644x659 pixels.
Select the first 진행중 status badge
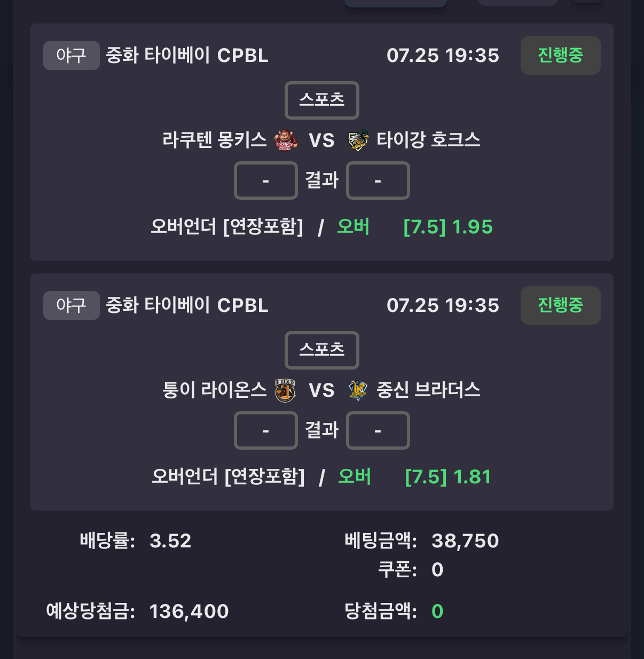(x=561, y=56)
